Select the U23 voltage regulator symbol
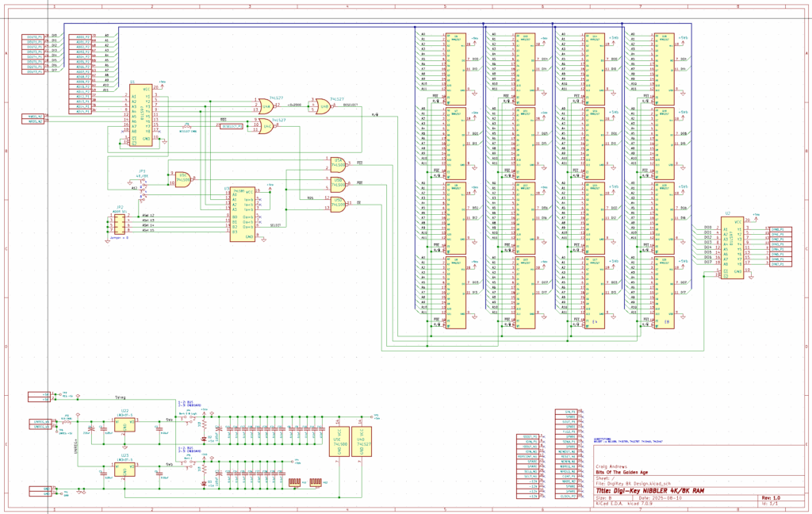Viewport: 812px width, 514px height. pos(124,470)
